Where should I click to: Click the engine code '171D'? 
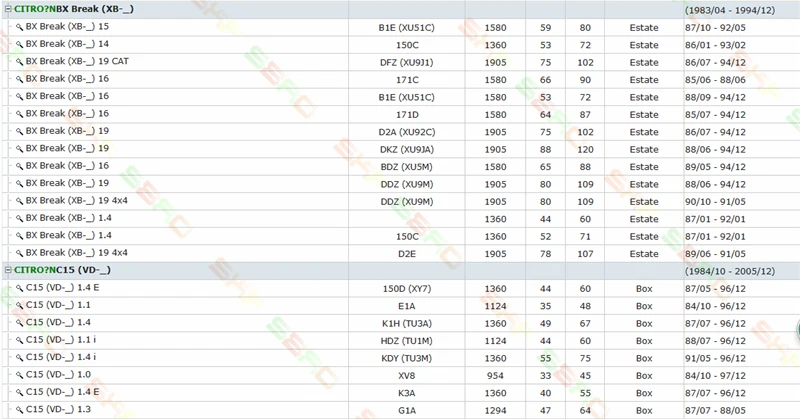(407, 115)
